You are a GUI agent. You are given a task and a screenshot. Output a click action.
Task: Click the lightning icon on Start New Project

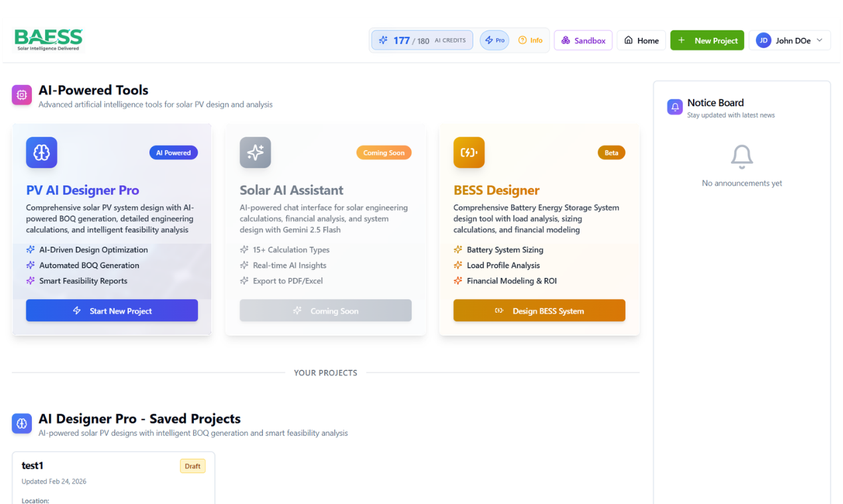point(77,310)
